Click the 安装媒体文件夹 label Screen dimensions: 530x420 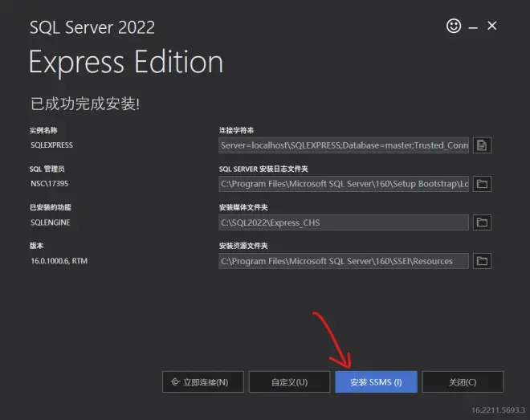[243, 207]
